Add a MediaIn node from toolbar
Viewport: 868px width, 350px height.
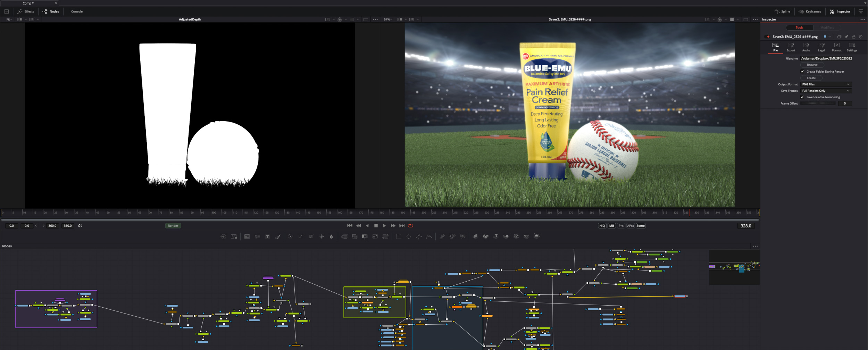click(x=223, y=236)
